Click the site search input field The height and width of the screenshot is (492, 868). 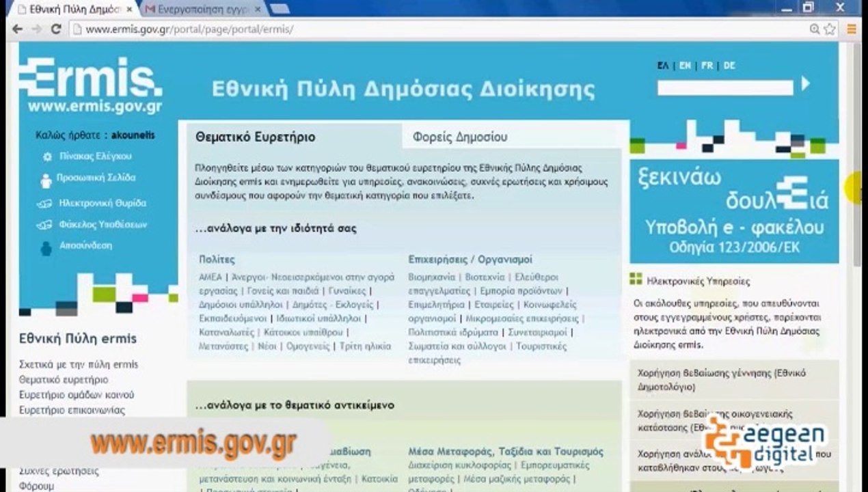tap(725, 87)
